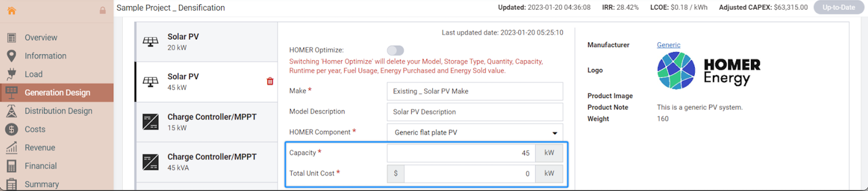
Task: Click the Revenue chart icon
Action: click(x=12, y=148)
